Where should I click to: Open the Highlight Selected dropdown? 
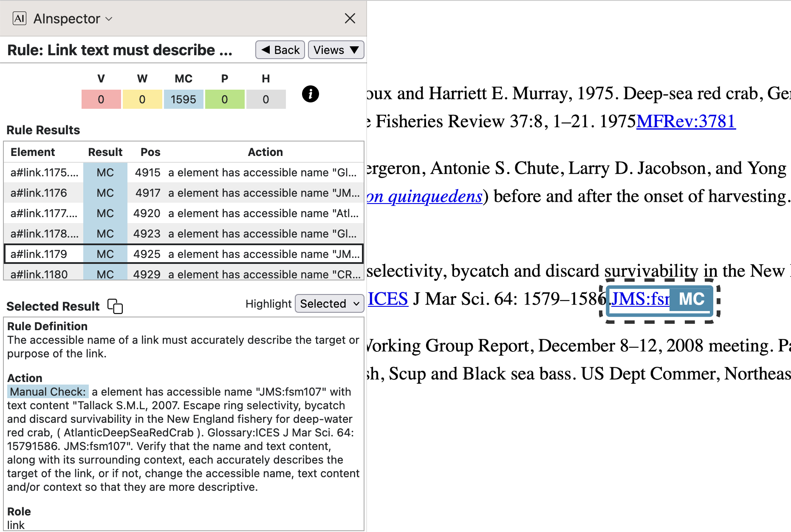(329, 304)
